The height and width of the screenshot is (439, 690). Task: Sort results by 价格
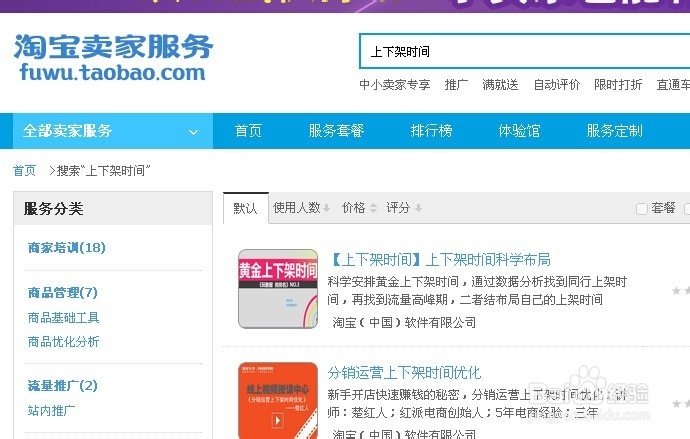pyautogui.click(x=360, y=208)
